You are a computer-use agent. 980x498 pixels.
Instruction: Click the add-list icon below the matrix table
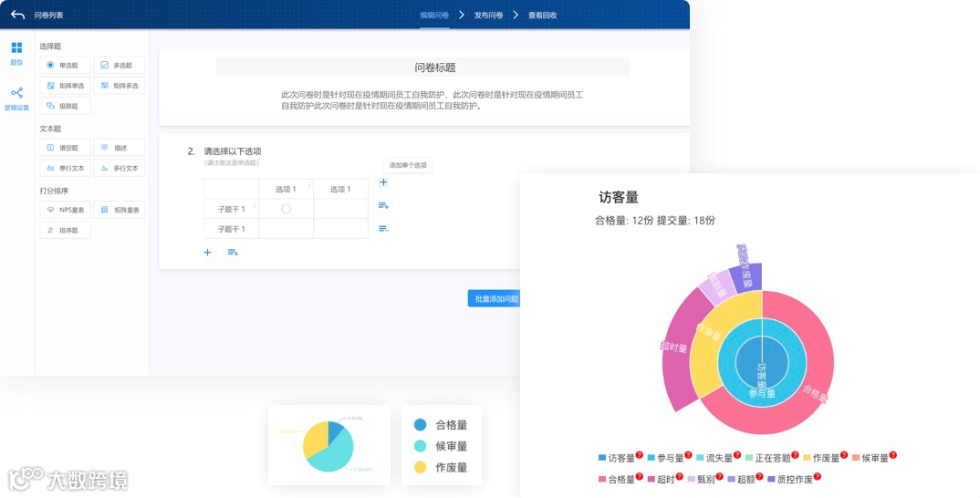(x=233, y=253)
